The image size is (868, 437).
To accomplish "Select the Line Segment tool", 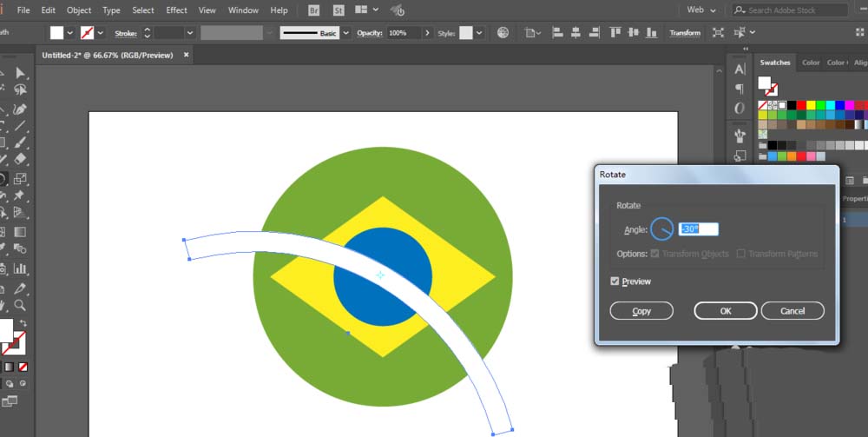I will pos(21,126).
